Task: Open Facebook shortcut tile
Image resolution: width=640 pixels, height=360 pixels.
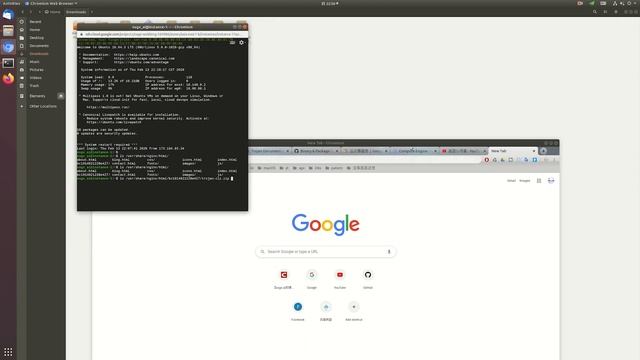Action: click(x=298, y=311)
